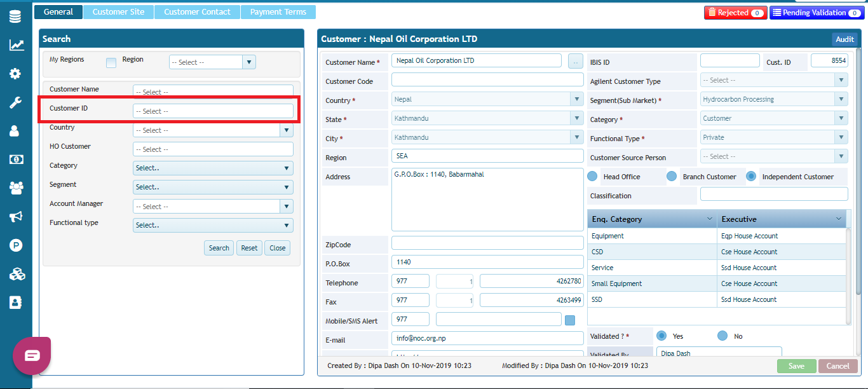Click the Pending Validation button
868x389 pixels.
tap(817, 13)
